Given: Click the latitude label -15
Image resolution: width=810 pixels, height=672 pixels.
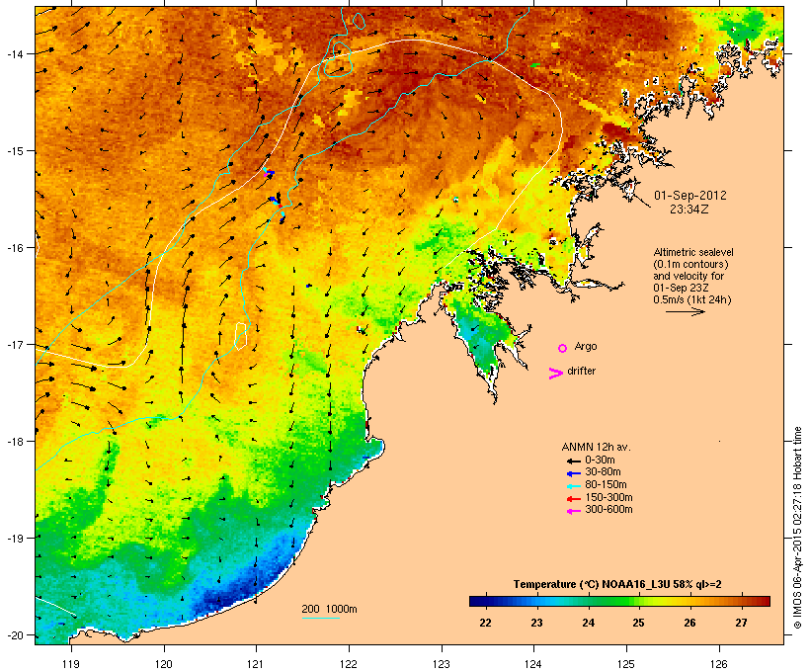Looking at the screenshot, I should click(15, 151).
